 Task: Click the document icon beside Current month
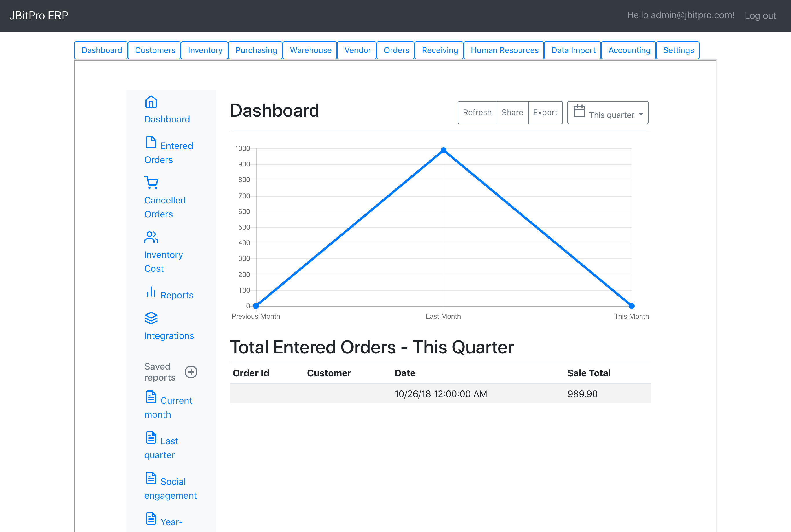tap(151, 397)
